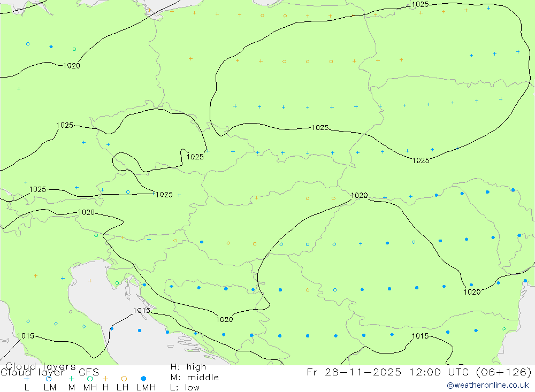Click the 'H: high' legend text
The image size is (535, 392).
pyautogui.click(x=188, y=367)
